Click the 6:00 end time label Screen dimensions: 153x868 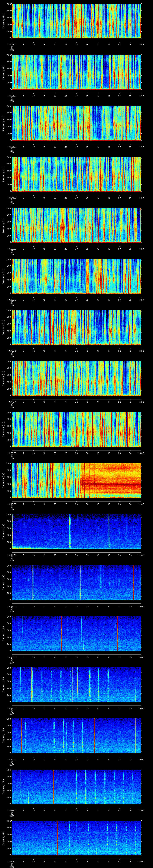(141, 249)
